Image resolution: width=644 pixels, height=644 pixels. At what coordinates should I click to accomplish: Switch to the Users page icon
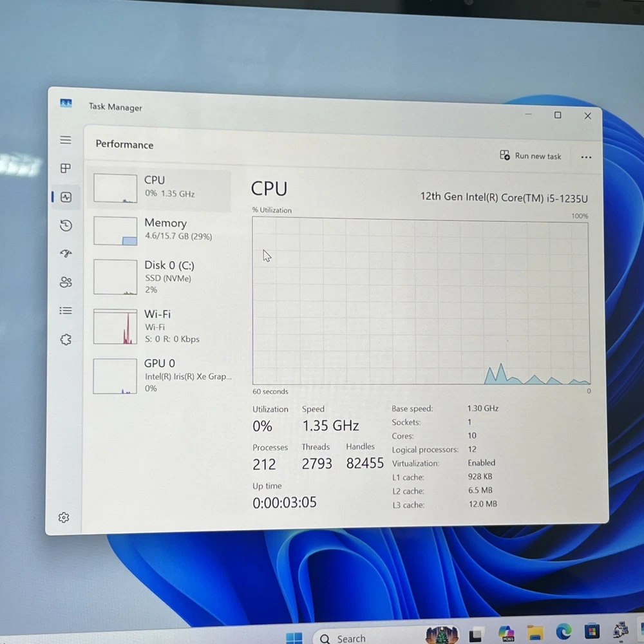point(66,282)
